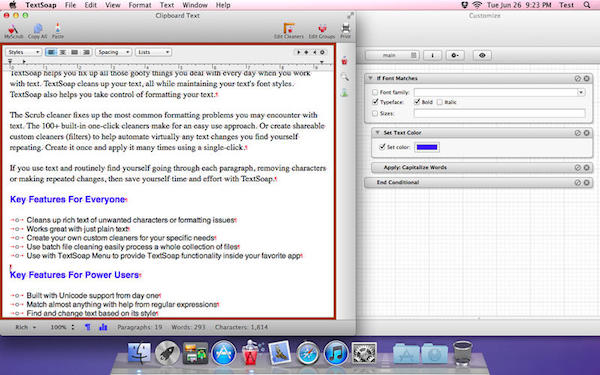
Task: Uncheck the Bold typeface checkbox
Action: tap(417, 102)
